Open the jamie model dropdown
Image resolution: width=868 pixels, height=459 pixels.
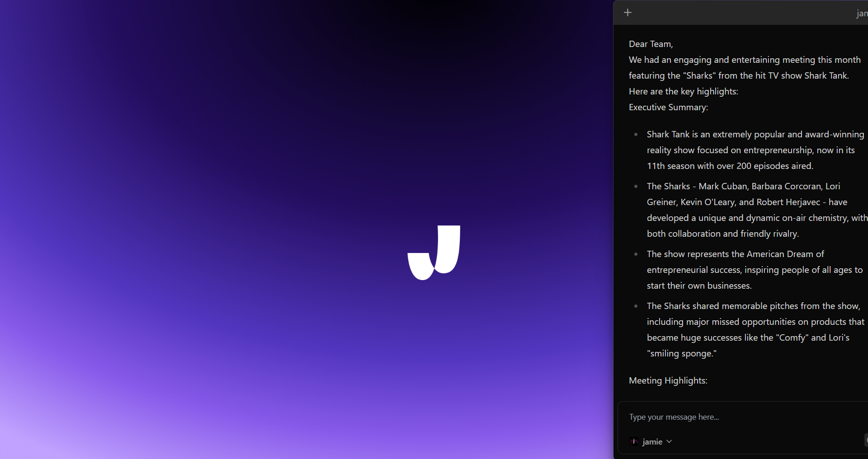point(651,441)
